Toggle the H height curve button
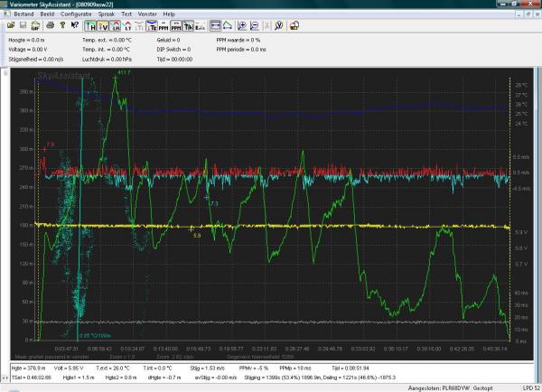 tap(90, 26)
